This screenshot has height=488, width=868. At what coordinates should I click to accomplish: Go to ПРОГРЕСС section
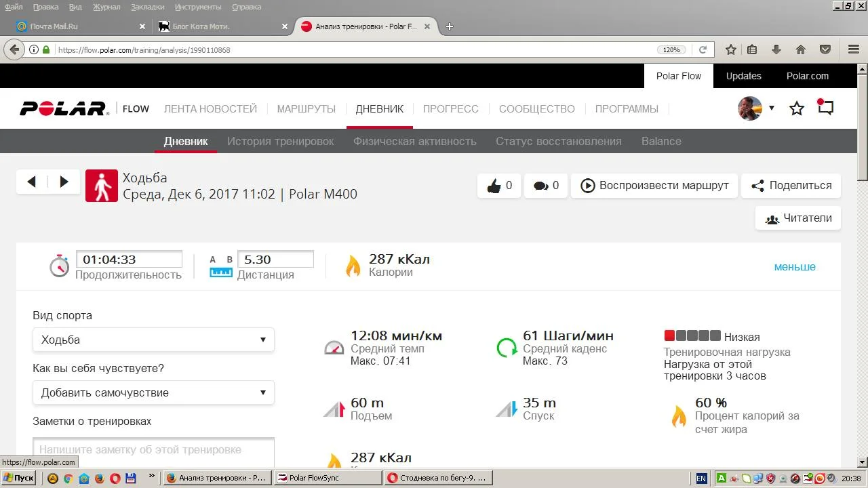click(451, 108)
